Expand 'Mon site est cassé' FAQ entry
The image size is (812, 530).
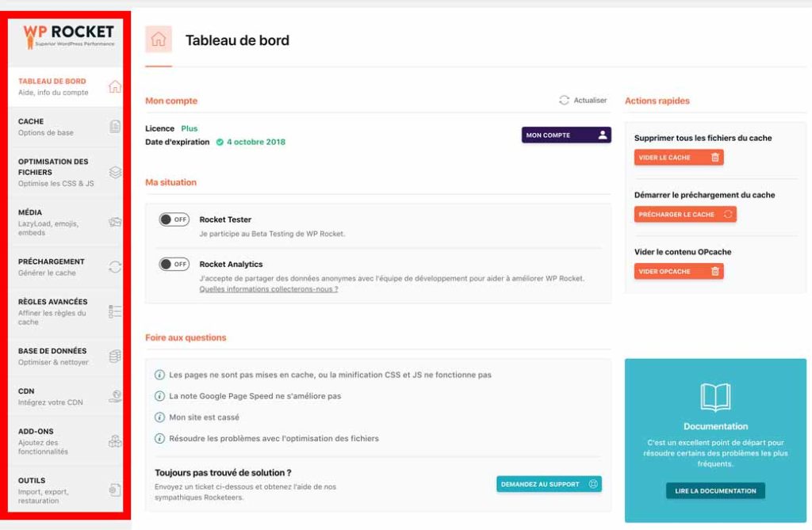204,418
